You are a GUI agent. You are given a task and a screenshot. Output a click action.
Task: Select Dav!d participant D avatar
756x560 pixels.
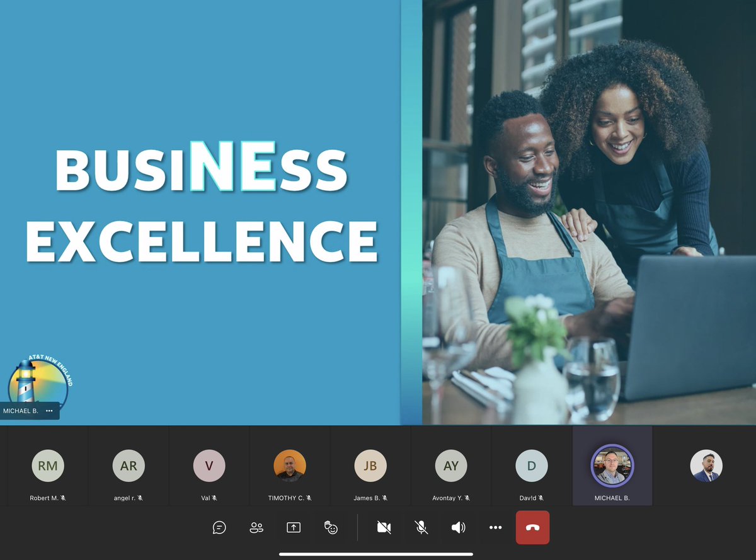[x=532, y=466]
